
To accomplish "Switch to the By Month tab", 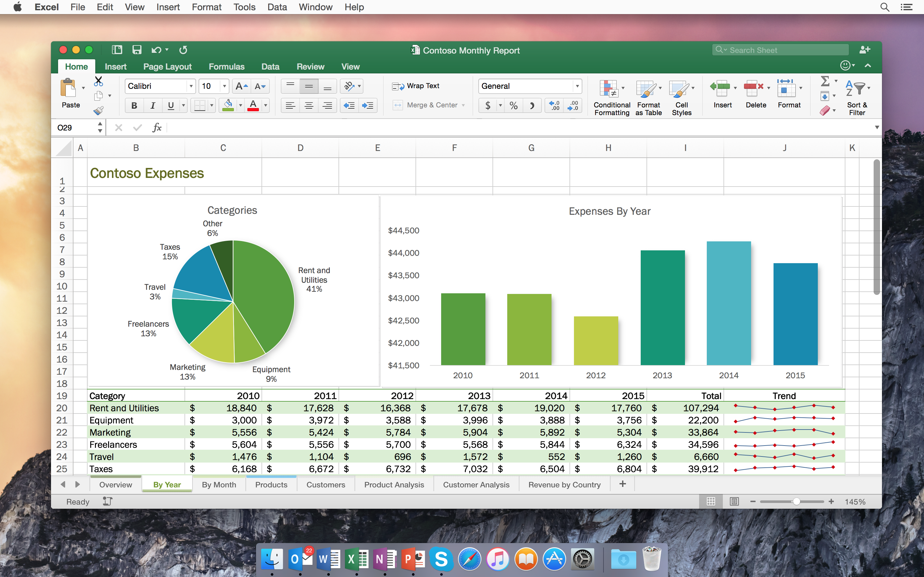I will (x=219, y=485).
